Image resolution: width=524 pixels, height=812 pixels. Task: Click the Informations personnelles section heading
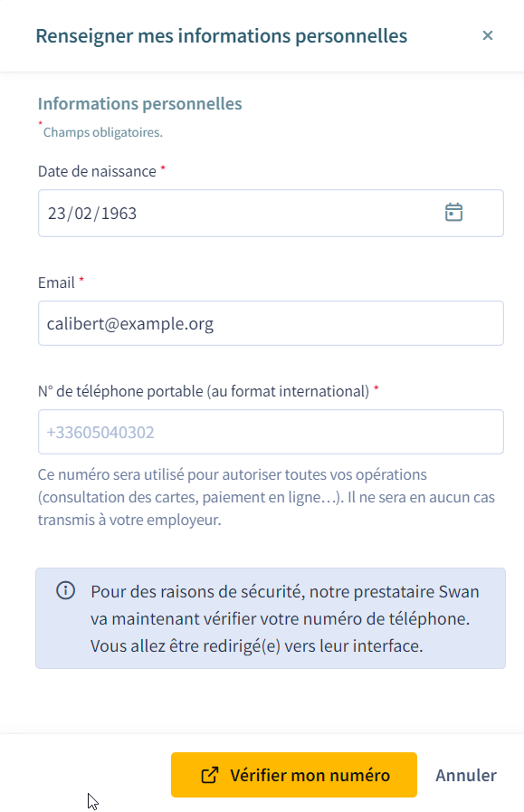[139, 103]
